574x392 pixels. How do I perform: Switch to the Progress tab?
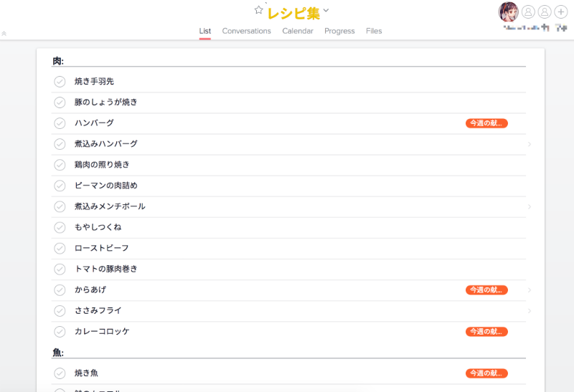point(339,31)
